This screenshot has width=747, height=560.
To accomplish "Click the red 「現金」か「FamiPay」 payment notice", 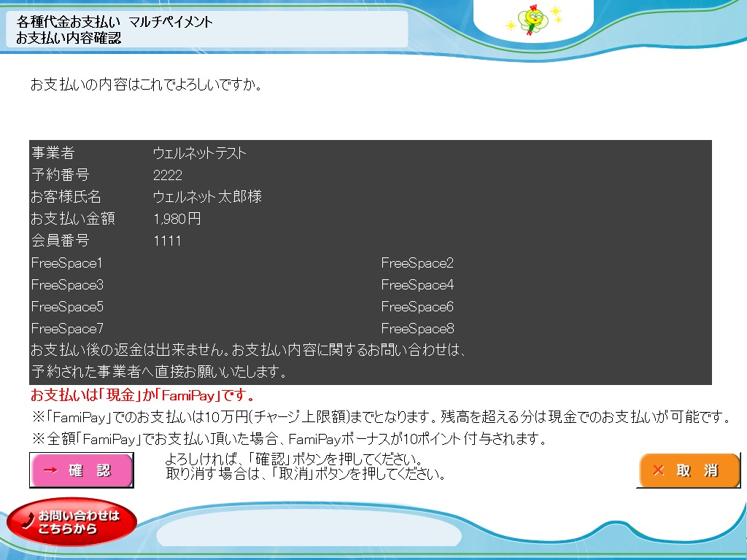I will click(142, 396).
